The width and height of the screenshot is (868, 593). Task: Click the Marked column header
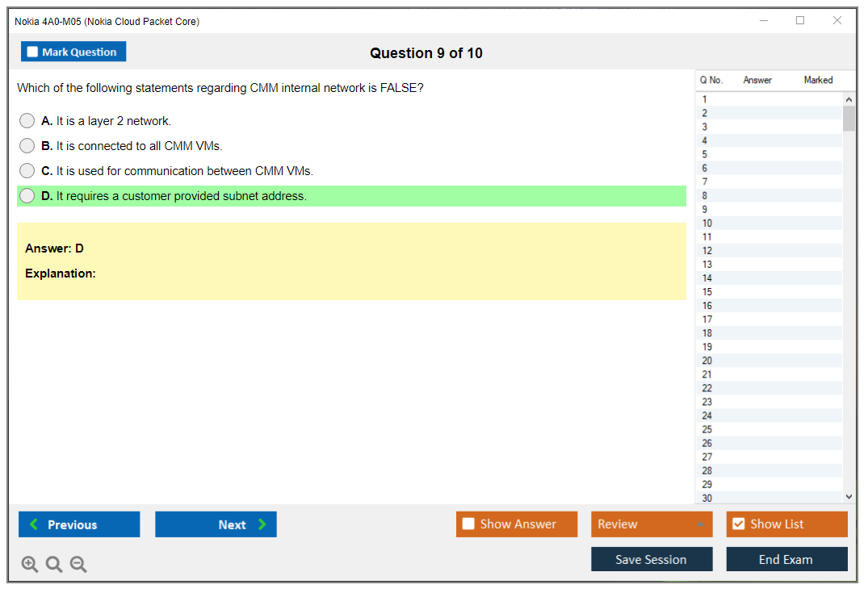point(818,80)
